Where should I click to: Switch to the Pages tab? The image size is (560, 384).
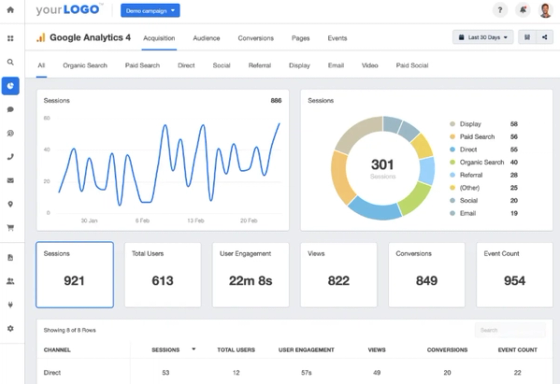click(301, 38)
